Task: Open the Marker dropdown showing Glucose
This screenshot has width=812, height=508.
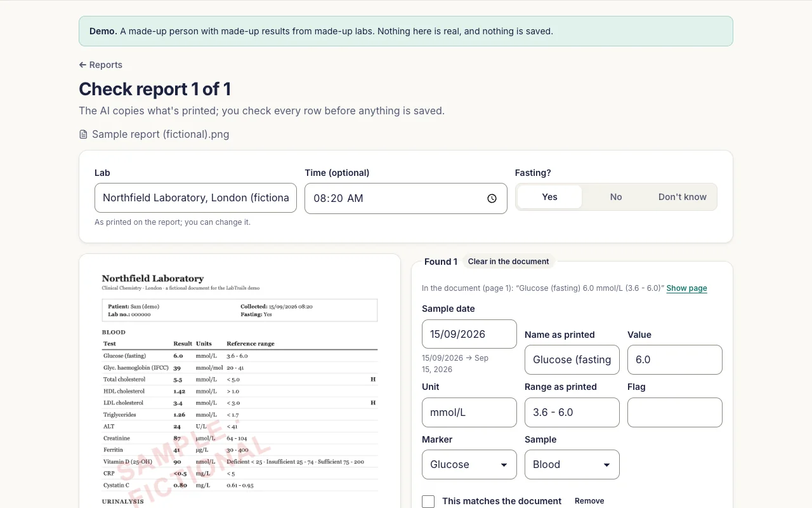Action: [x=469, y=465]
